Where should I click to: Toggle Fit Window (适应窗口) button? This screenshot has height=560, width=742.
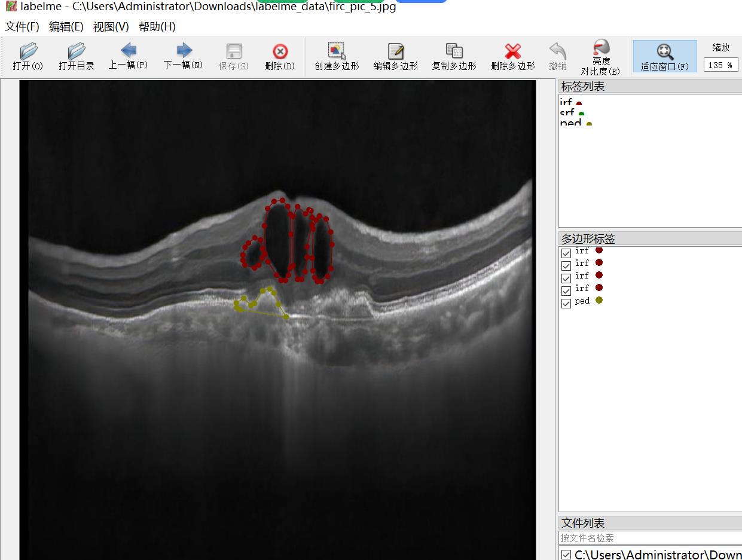[x=664, y=57]
